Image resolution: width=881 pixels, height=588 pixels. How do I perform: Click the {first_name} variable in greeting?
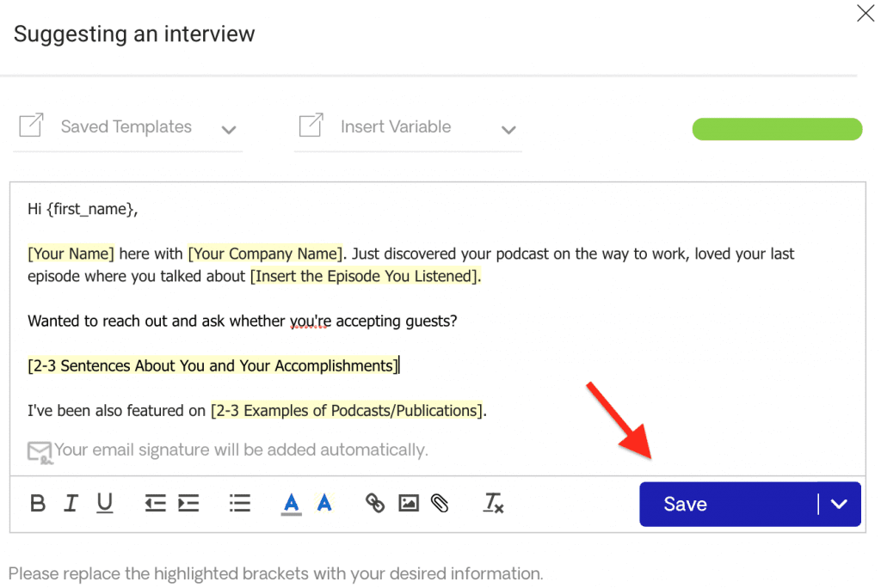(x=89, y=210)
